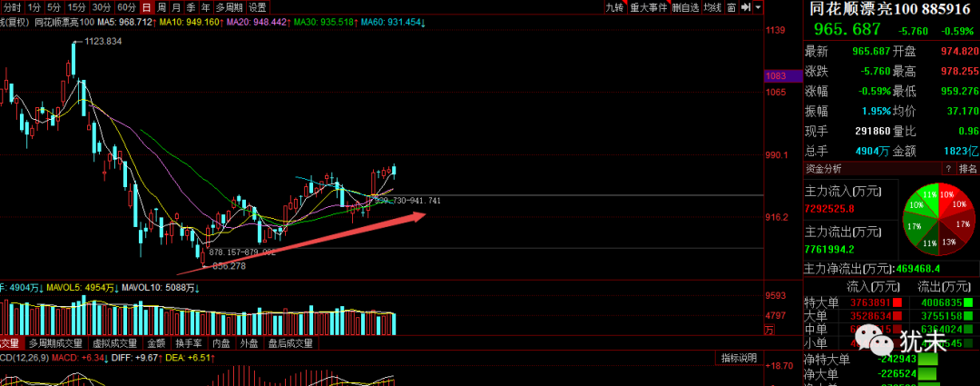
Task: Click the 主力净流出 value 469468.4
Action: click(918, 269)
